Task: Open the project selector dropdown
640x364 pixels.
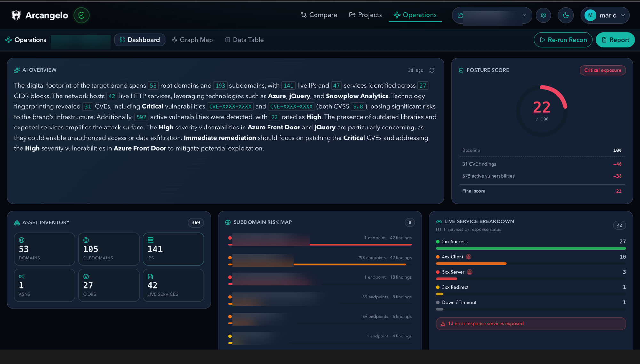Action: pyautogui.click(x=492, y=15)
